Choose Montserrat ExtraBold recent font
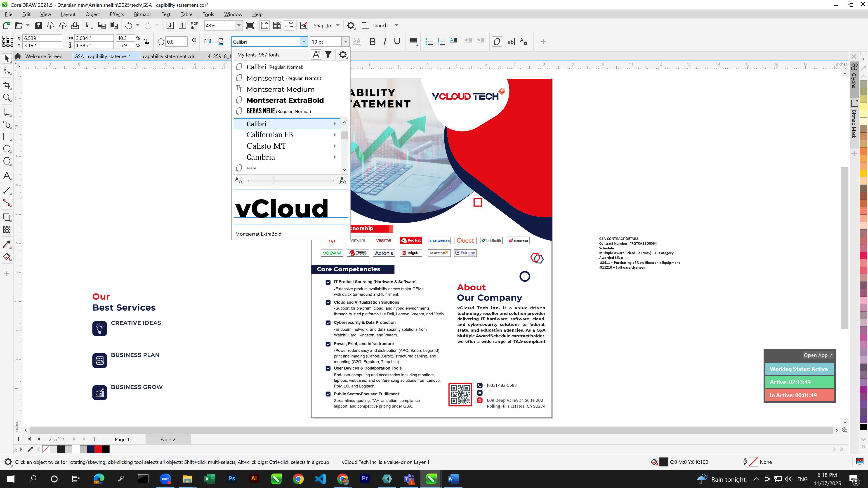Screen dimensions: 868x488 coord(285,100)
